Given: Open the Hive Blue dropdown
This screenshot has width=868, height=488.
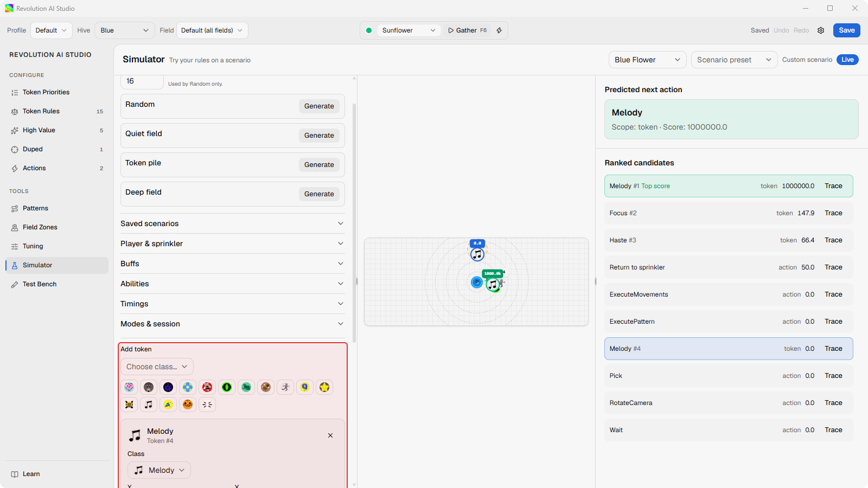Looking at the screenshot, I should point(125,30).
